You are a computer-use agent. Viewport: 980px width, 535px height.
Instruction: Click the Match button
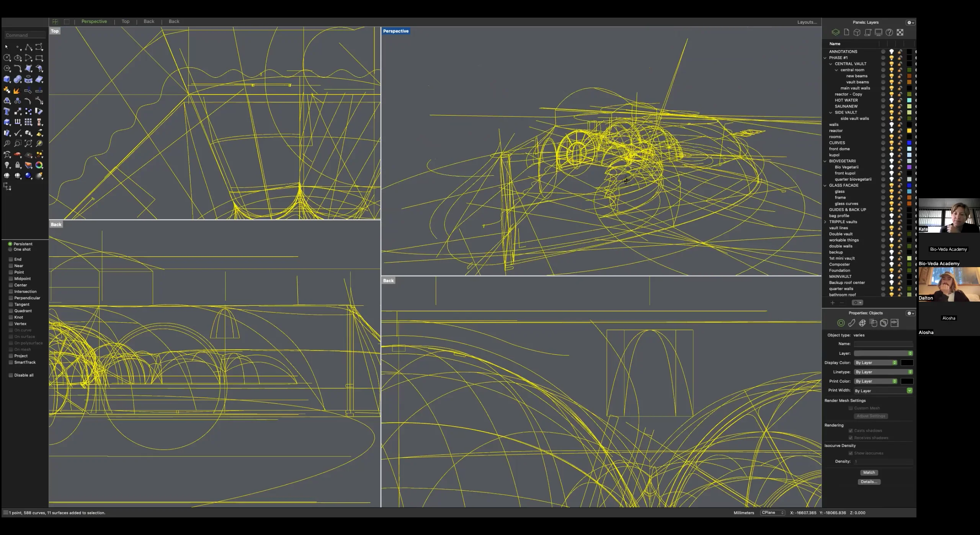point(869,473)
